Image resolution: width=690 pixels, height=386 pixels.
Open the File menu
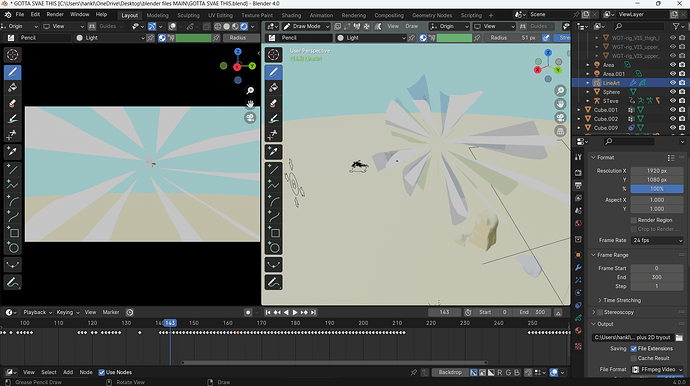[x=20, y=15]
